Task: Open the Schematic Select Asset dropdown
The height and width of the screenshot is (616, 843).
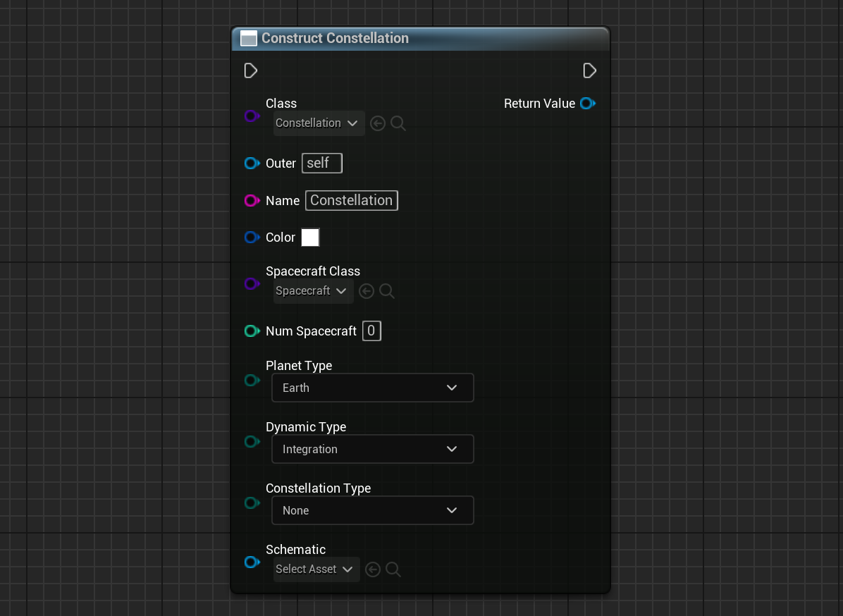Action: pos(316,569)
